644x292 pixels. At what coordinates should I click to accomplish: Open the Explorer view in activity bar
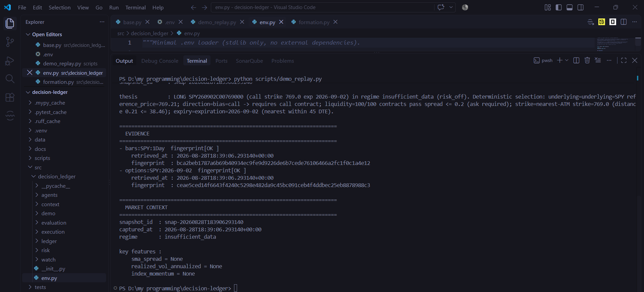click(x=10, y=24)
